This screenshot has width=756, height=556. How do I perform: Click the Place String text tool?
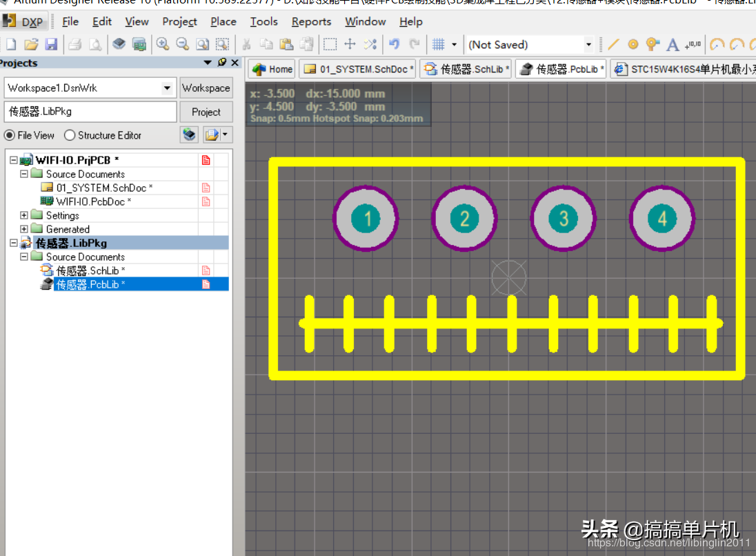(673, 45)
